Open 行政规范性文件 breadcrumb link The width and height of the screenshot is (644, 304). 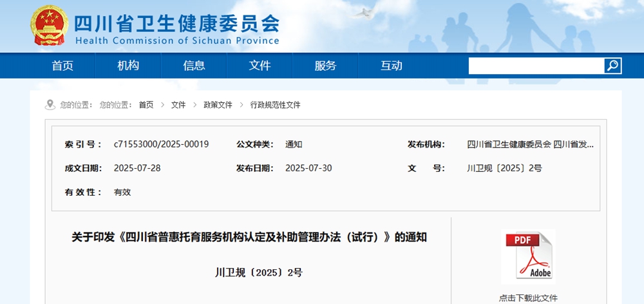[x=275, y=105]
